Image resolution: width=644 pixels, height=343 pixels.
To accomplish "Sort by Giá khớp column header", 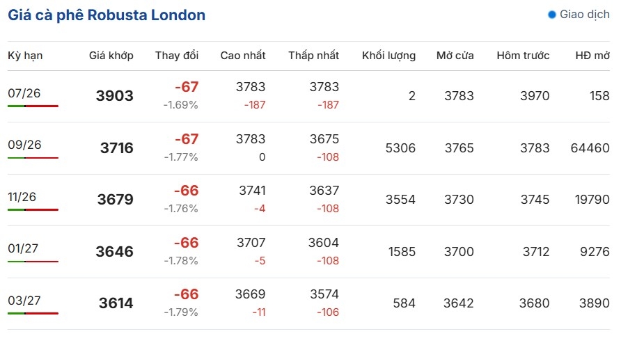I will pyautogui.click(x=111, y=56).
